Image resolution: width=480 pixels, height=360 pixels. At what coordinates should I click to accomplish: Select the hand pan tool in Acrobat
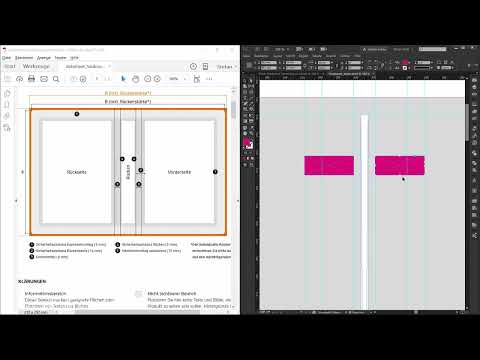[135, 79]
